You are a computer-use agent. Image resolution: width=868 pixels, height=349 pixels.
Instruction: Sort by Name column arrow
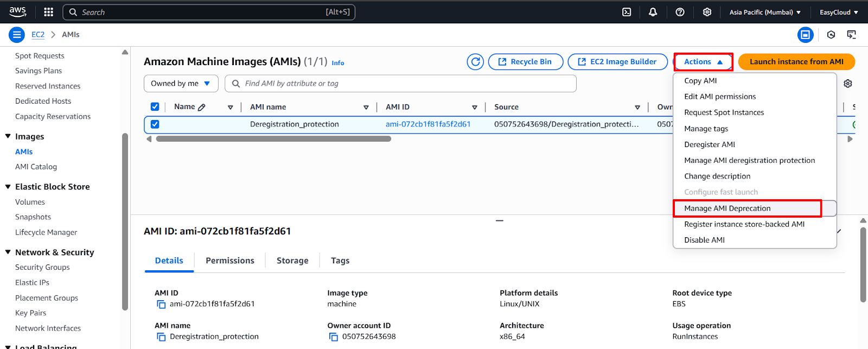(231, 107)
